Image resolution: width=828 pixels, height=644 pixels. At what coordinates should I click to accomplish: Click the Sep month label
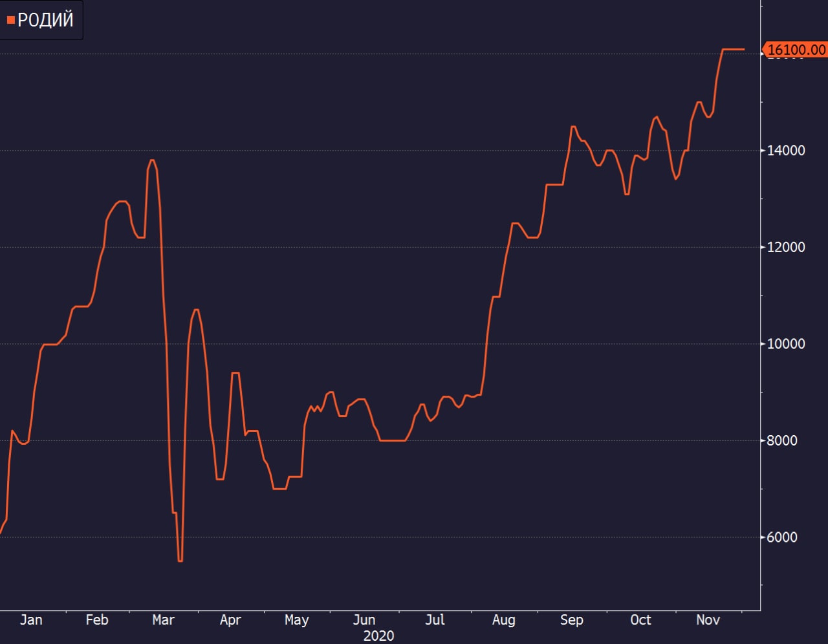pyautogui.click(x=571, y=621)
